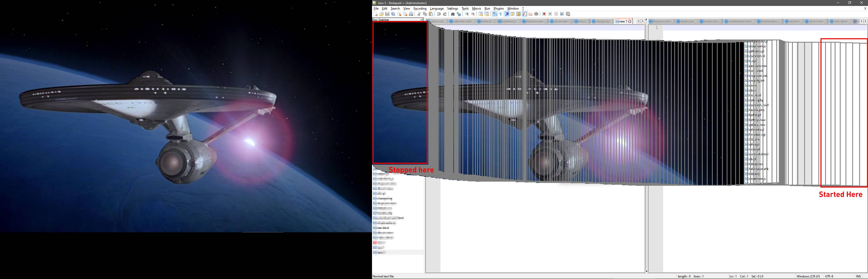
Task: Toggle synchronized horizontal scrolling
Action: point(486,14)
